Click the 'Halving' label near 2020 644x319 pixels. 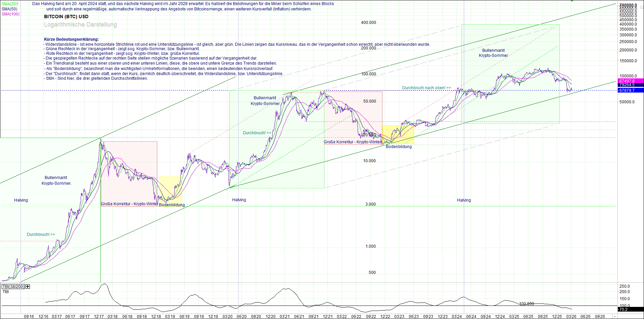(239, 200)
